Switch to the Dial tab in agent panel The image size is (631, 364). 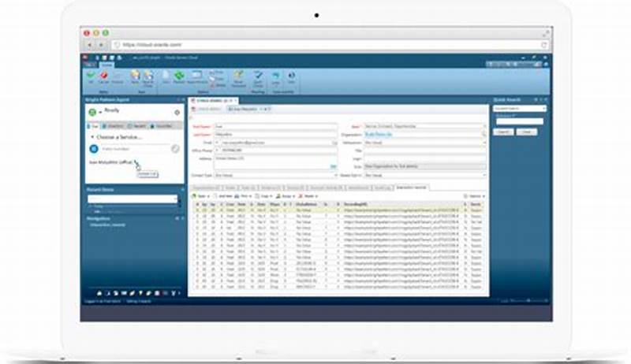[93, 126]
